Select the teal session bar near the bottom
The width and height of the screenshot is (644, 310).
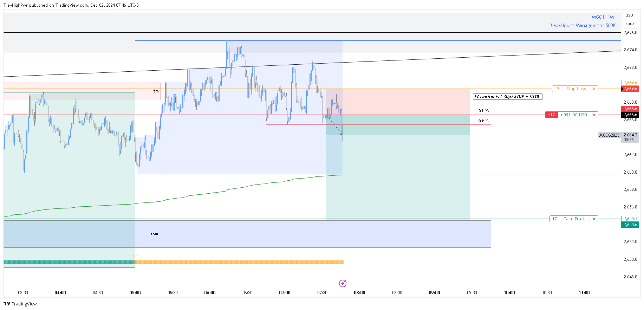coord(69,262)
